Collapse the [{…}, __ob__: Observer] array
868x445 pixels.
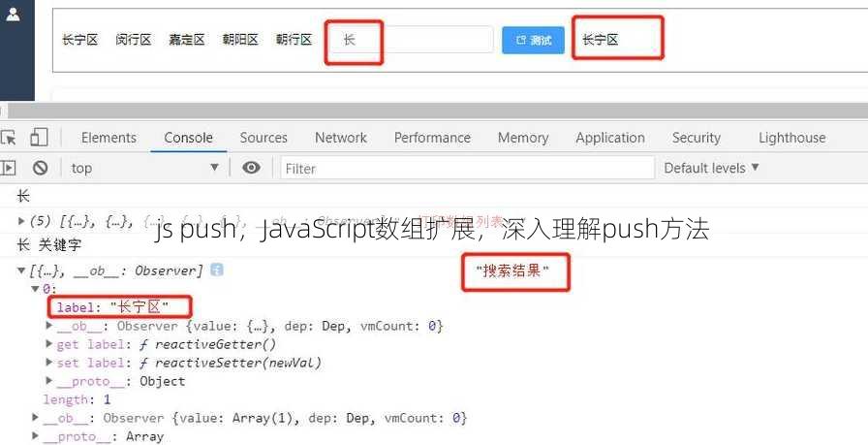(21, 270)
